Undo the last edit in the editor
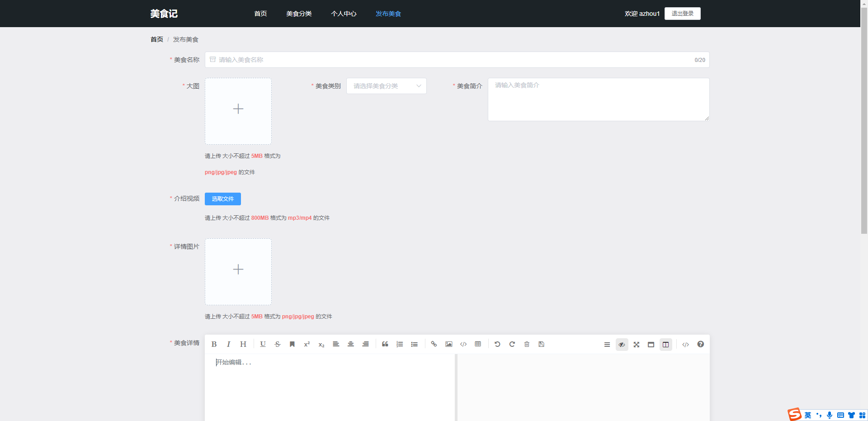 pyautogui.click(x=497, y=344)
